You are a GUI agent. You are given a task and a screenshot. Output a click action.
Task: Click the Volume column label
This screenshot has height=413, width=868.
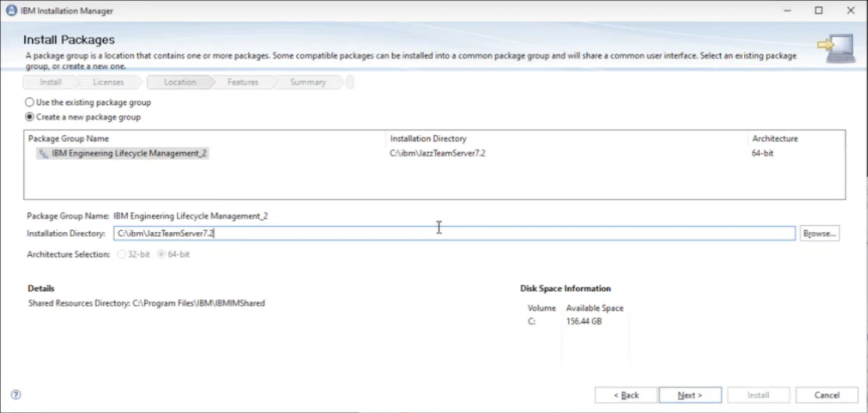(542, 309)
